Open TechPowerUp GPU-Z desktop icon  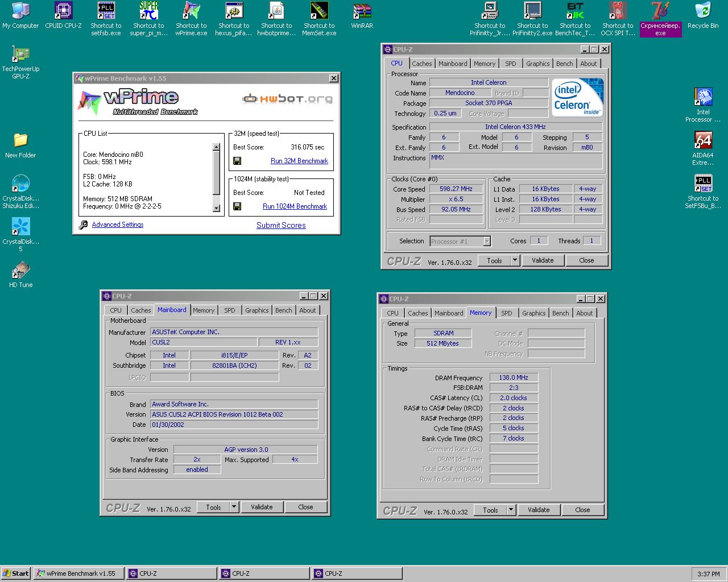coord(20,62)
